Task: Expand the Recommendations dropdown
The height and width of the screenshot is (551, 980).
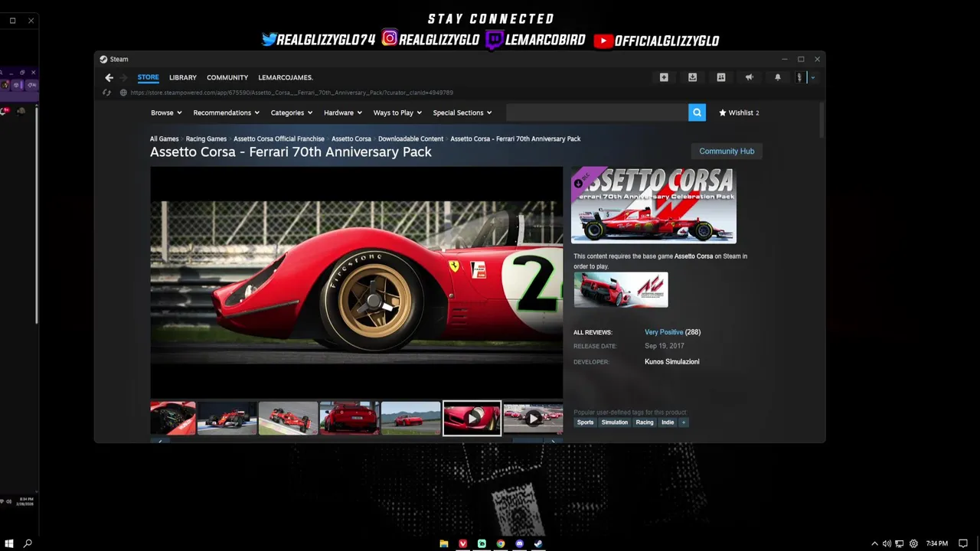Action: click(226, 112)
